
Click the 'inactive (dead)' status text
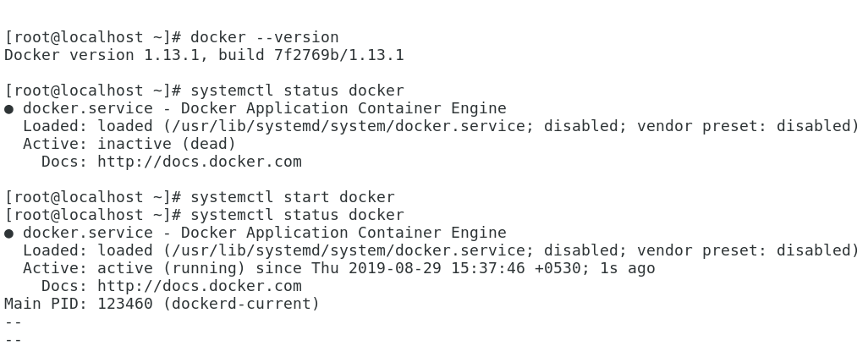tap(167, 144)
